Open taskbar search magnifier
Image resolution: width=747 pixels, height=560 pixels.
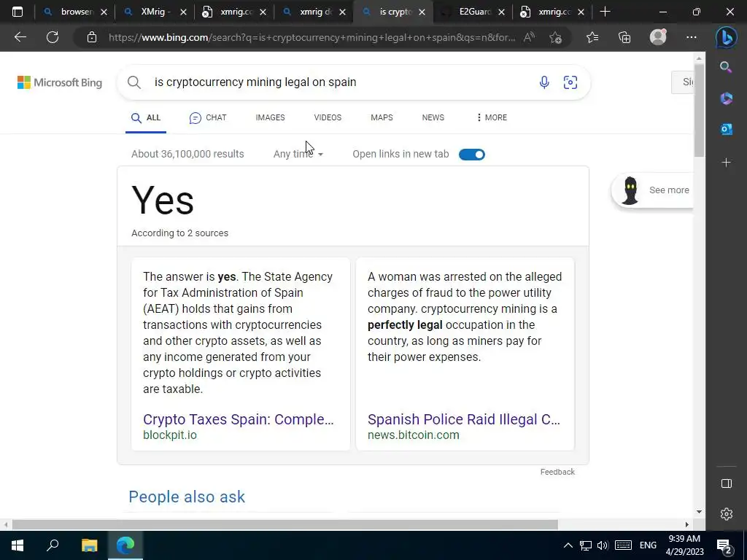53,545
